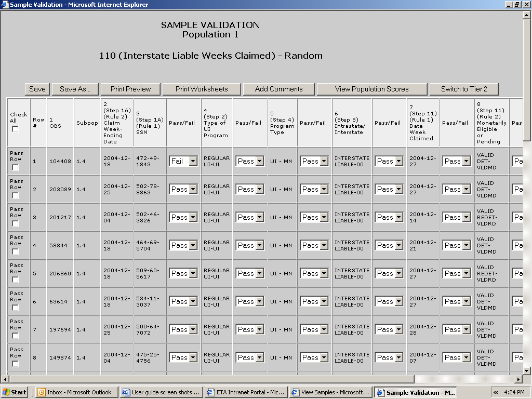
Task: Switch to Tier 2
Action: pyautogui.click(x=463, y=89)
